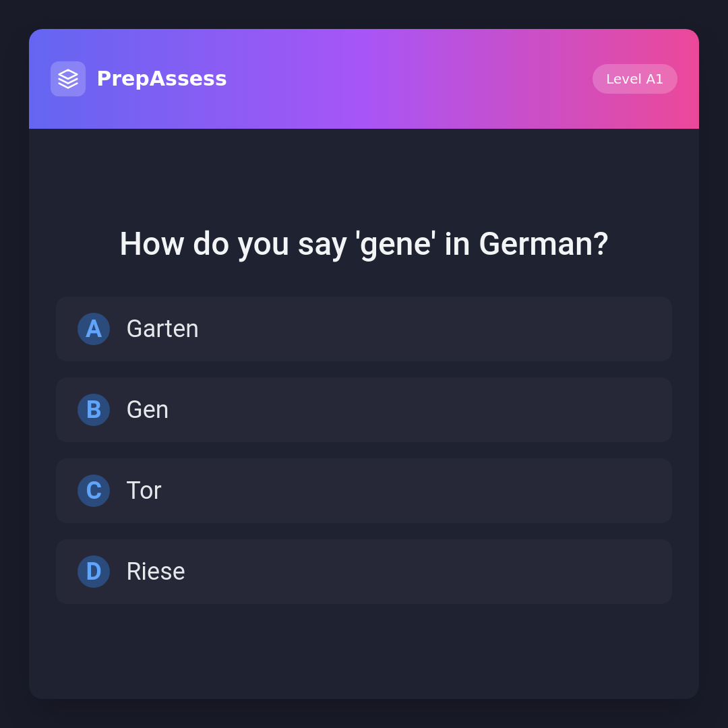Viewport: 728px width, 728px height.
Task: Click the word 'Tor' in option C
Action: pyautogui.click(x=144, y=491)
